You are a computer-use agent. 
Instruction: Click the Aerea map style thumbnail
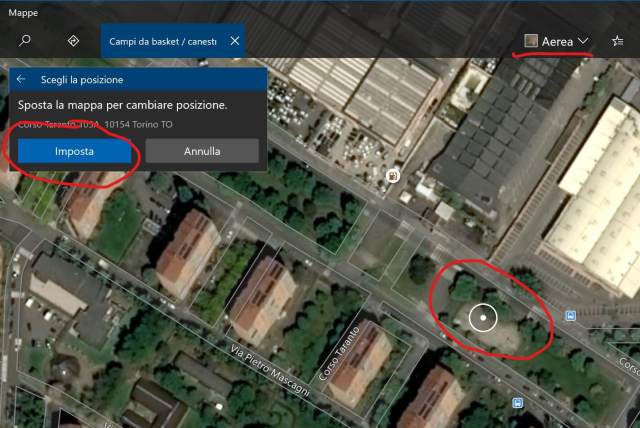[531, 41]
